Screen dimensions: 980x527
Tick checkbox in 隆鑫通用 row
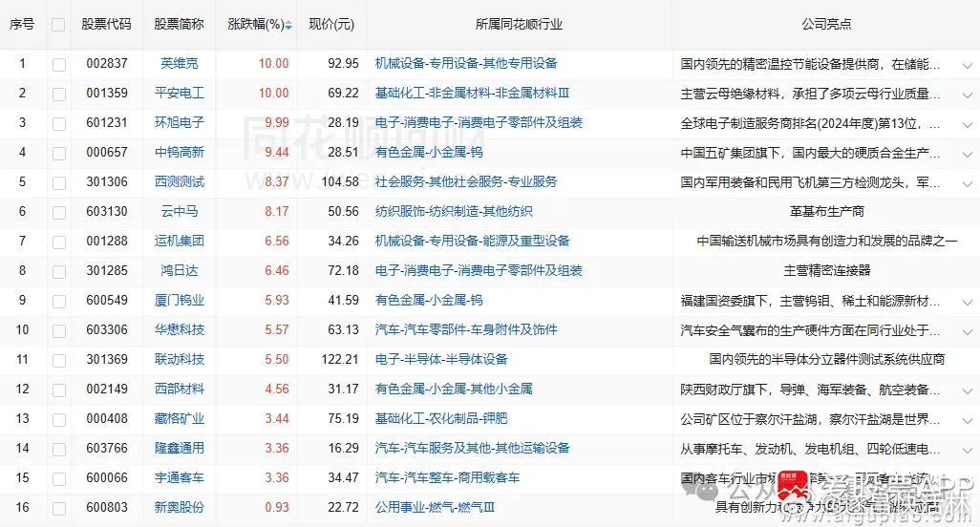click(59, 449)
